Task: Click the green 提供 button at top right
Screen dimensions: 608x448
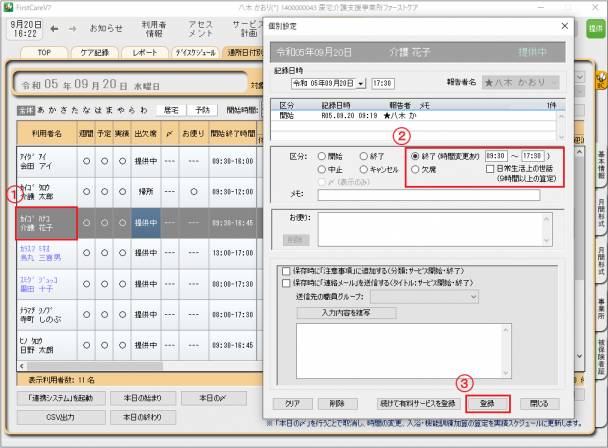Action: point(596,29)
